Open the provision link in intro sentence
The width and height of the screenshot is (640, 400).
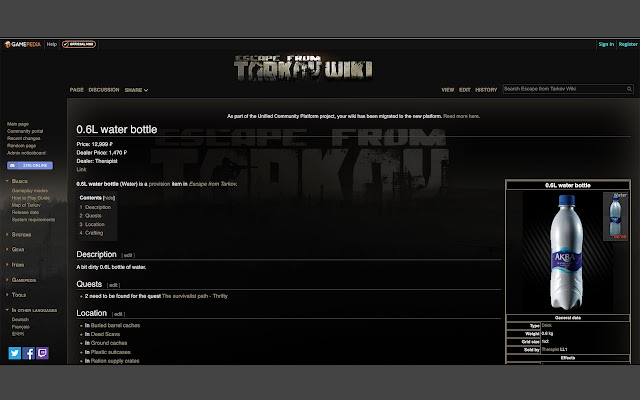click(159, 184)
